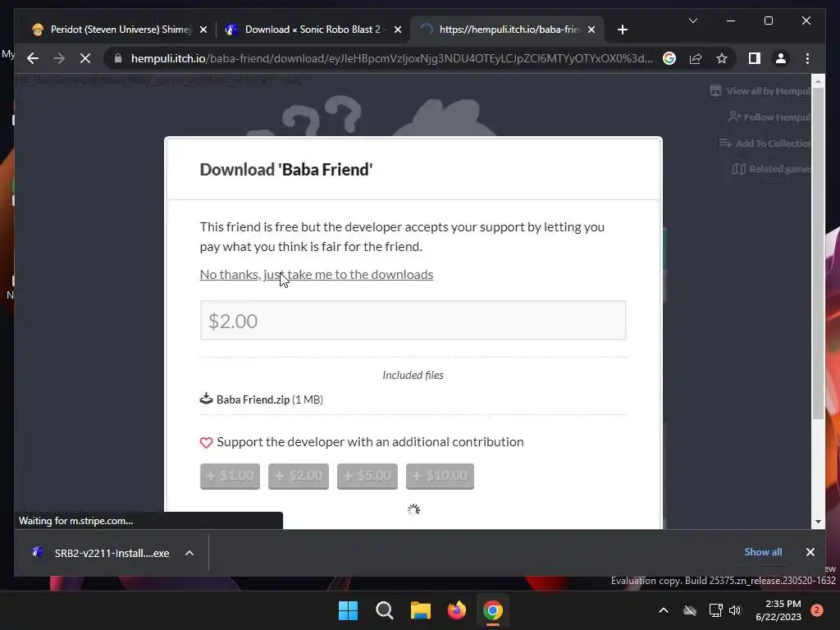Close the Sonic Robo Blast 2 tab
840x630 pixels.
[398, 30]
